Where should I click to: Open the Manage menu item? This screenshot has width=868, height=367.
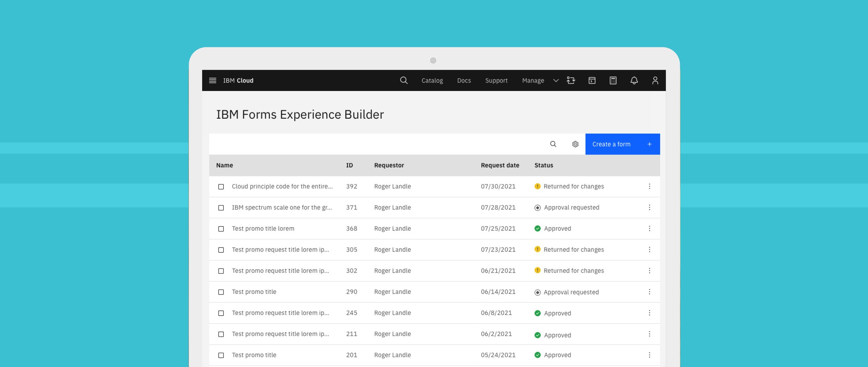[x=533, y=81]
